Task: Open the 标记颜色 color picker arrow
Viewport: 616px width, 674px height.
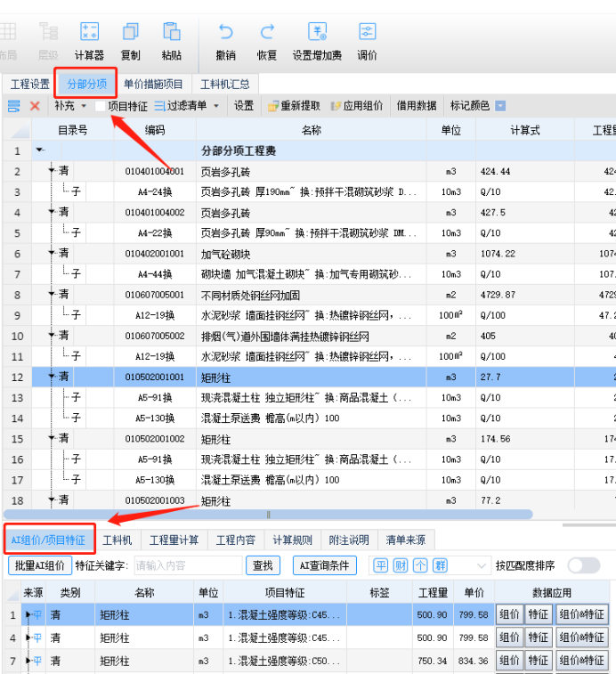Action: (500, 106)
